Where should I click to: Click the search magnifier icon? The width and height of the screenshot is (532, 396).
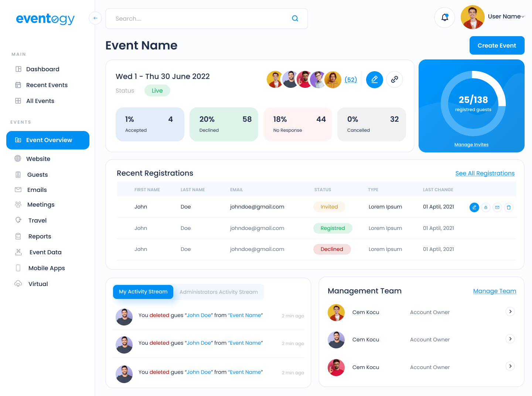(x=295, y=18)
